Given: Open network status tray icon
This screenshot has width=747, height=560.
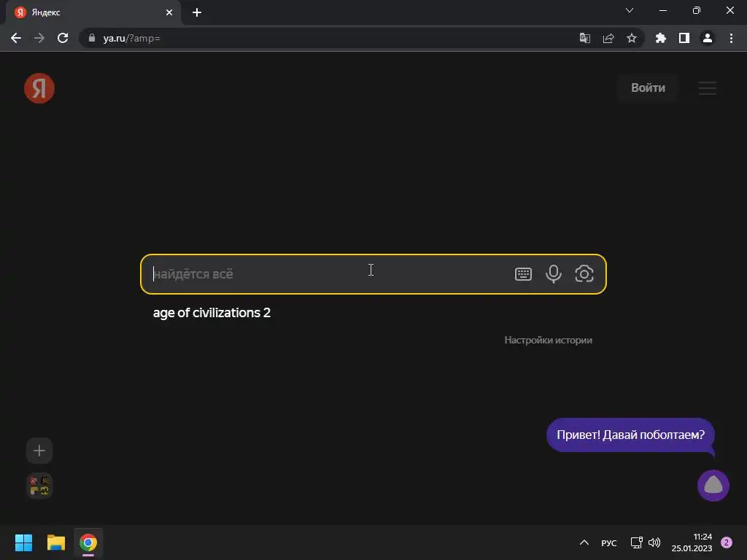Looking at the screenshot, I should (x=636, y=542).
